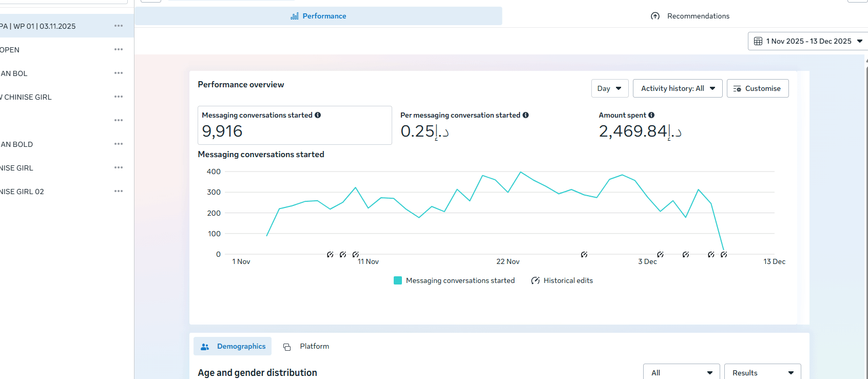The height and width of the screenshot is (379, 868).
Task: Open the 1 Nov 2025 - 13 Dec 2025 date dropdown
Action: tap(808, 41)
